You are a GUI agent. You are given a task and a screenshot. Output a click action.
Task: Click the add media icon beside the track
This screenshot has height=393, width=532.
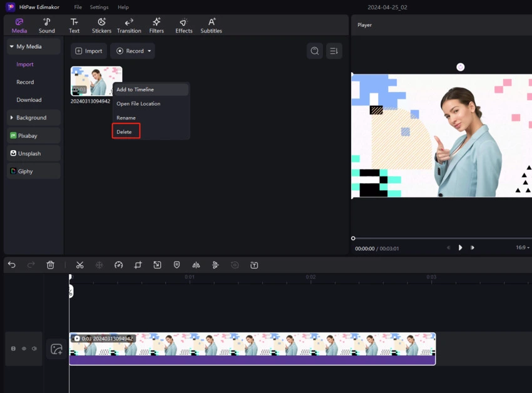[56, 349]
